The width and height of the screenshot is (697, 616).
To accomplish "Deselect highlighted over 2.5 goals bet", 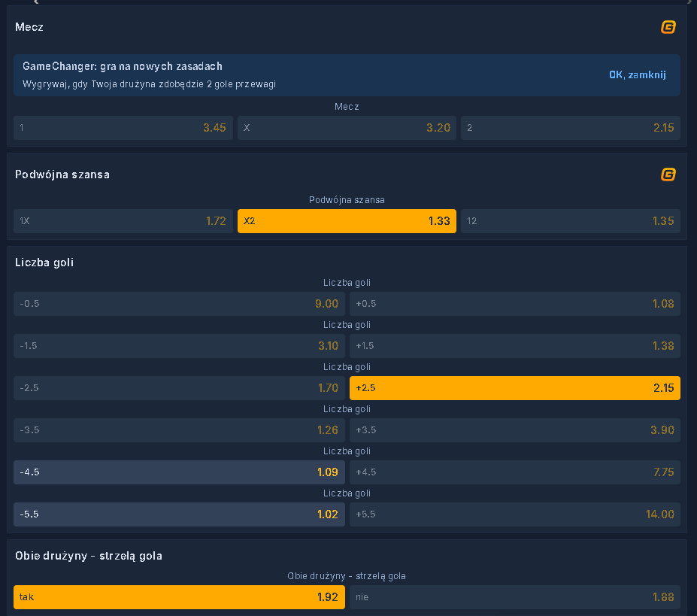I will point(514,388).
